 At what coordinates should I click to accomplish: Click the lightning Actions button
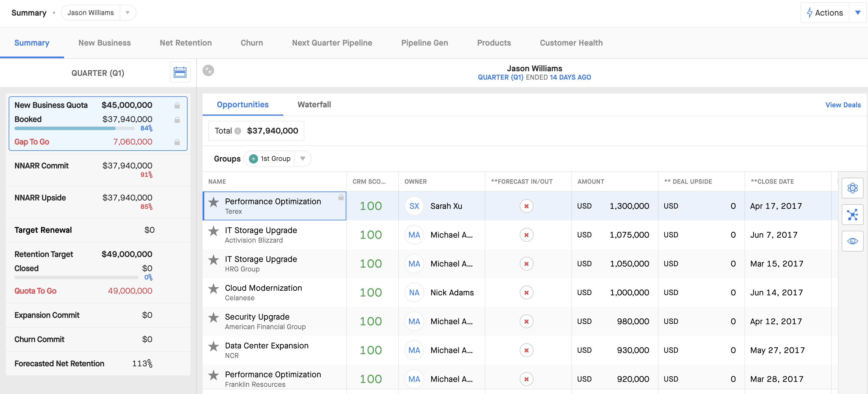[x=824, y=13]
